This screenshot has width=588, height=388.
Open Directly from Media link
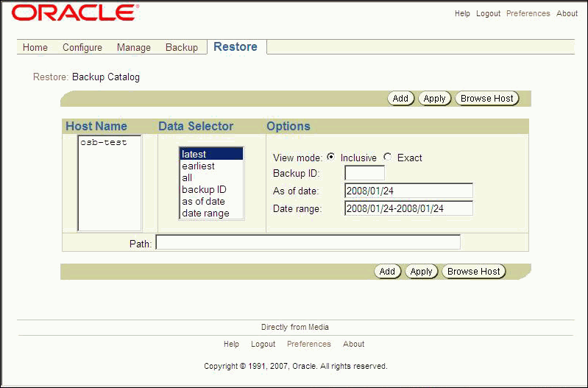pos(295,327)
